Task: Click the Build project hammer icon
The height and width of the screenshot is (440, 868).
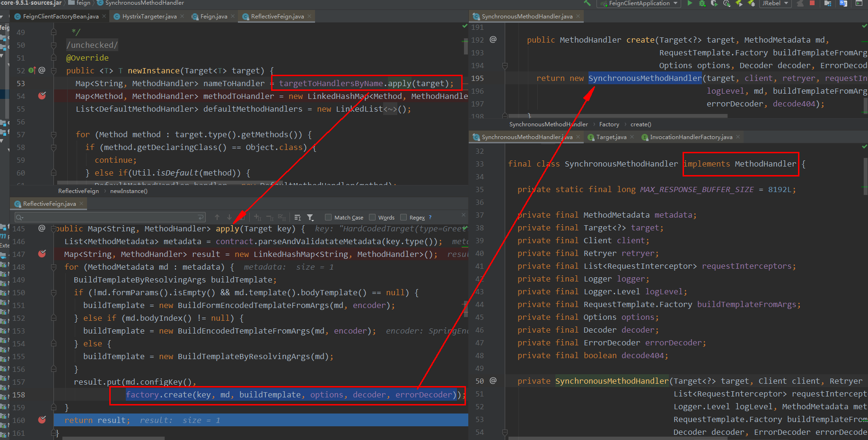Action: [x=587, y=3]
